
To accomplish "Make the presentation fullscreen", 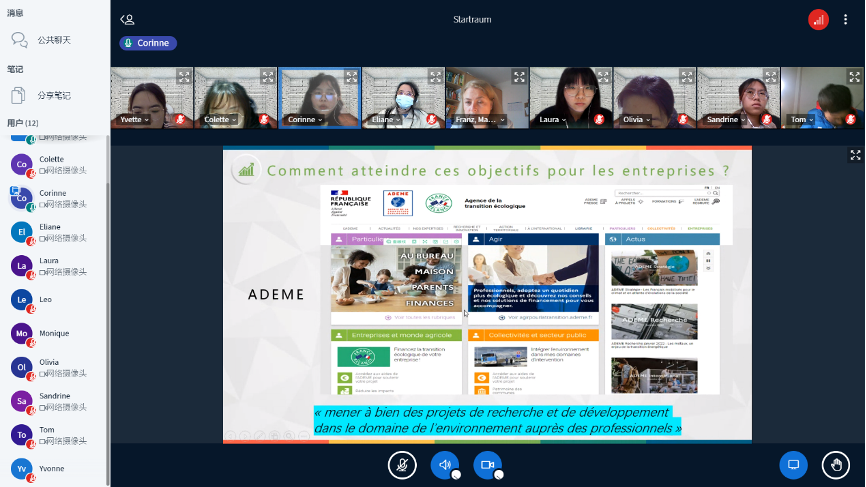I will point(855,155).
